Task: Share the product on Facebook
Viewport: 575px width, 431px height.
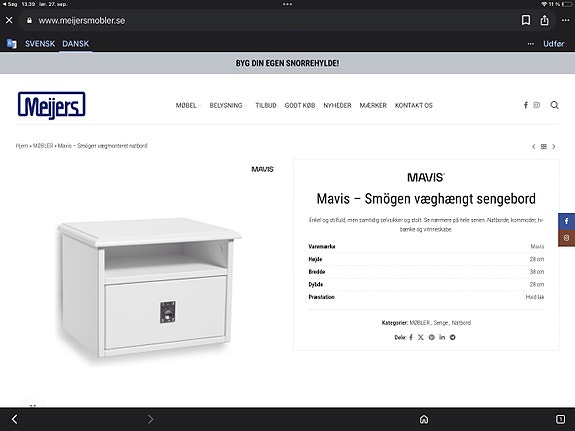Action: point(411,337)
